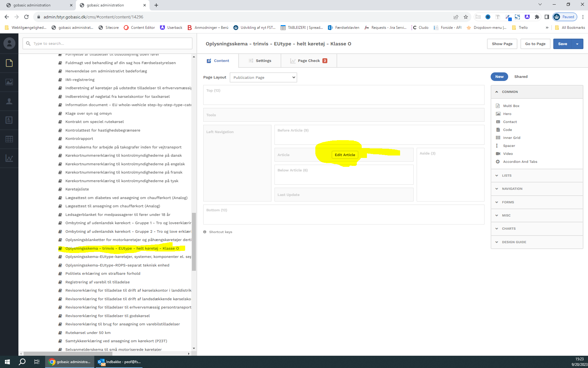
Task: Click the Edit Article button
Action: coord(345,155)
